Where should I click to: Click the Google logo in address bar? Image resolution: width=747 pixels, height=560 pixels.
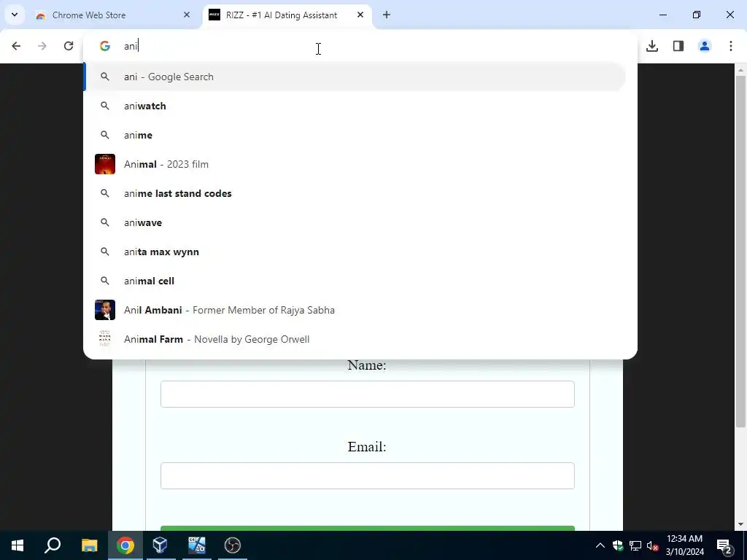click(105, 46)
